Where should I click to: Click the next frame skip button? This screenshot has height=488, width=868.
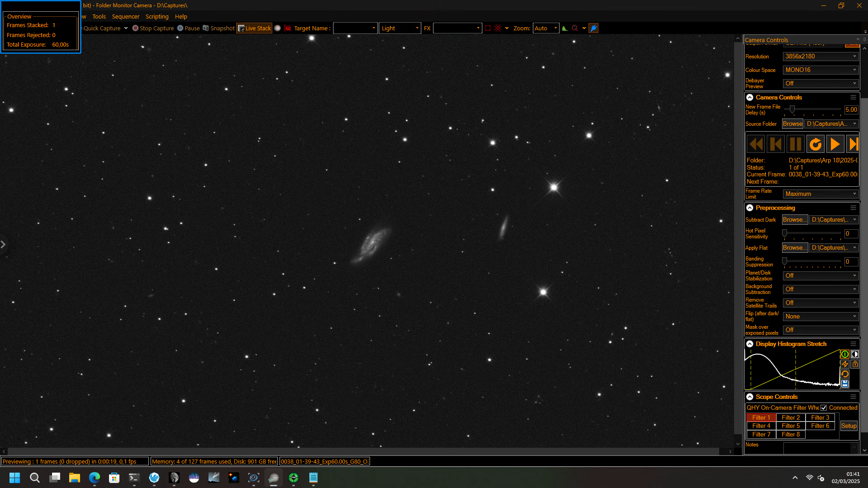(853, 144)
